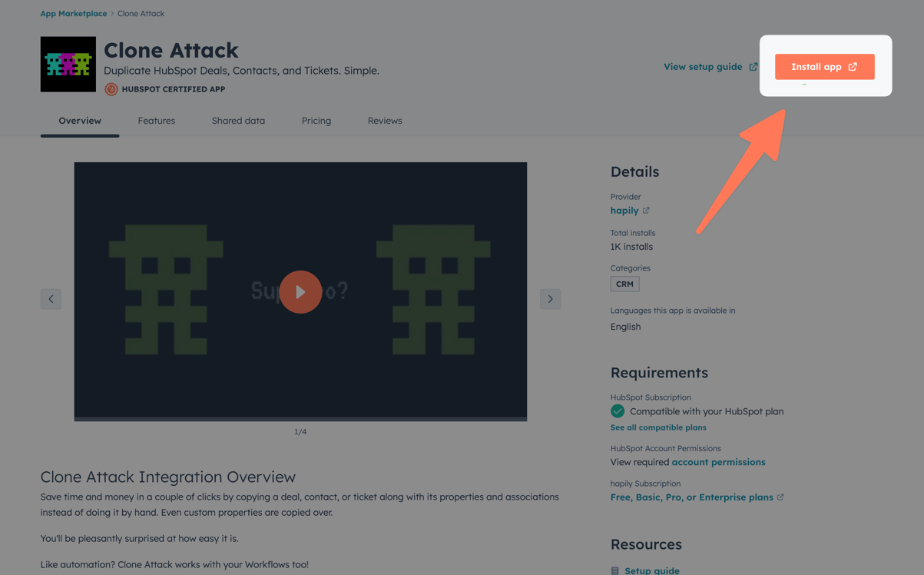Viewport: 924px width, 575px height.
Task: Select the Pricing tab
Action: click(x=316, y=121)
